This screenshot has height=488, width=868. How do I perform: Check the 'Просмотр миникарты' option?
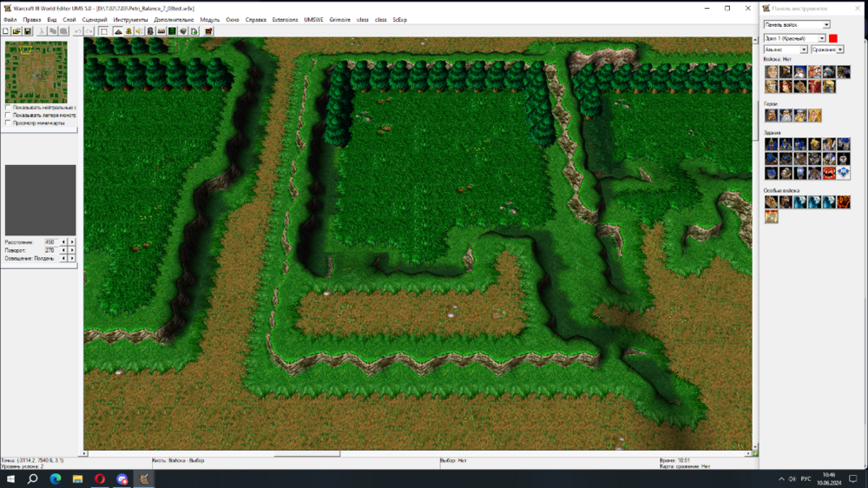(x=8, y=122)
